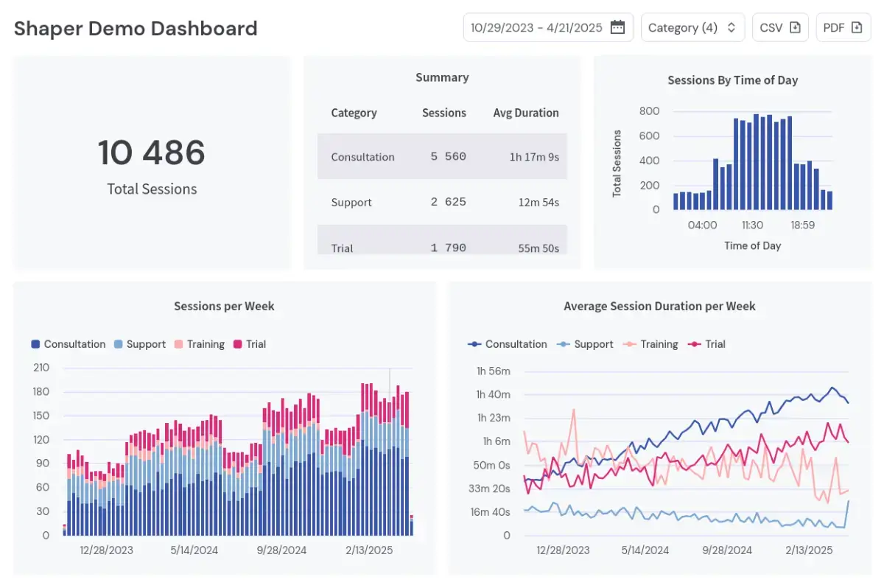Click the dark blue Consultation swatch in Sessions per Week
The image size is (884, 588).
coord(35,344)
